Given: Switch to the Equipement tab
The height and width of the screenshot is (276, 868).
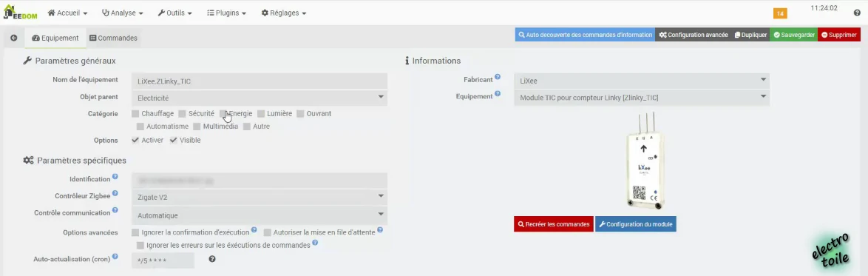Looking at the screenshot, I should pyautogui.click(x=55, y=38).
